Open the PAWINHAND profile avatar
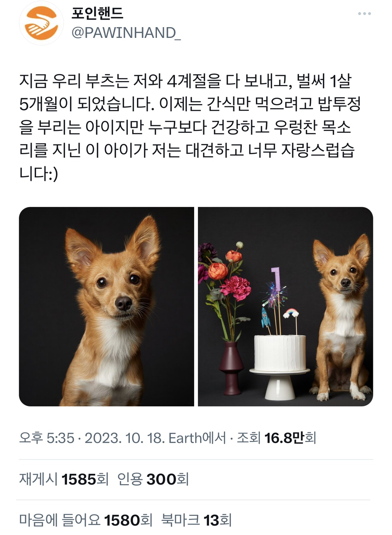This screenshot has height=535, width=392. click(x=41, y=23)
